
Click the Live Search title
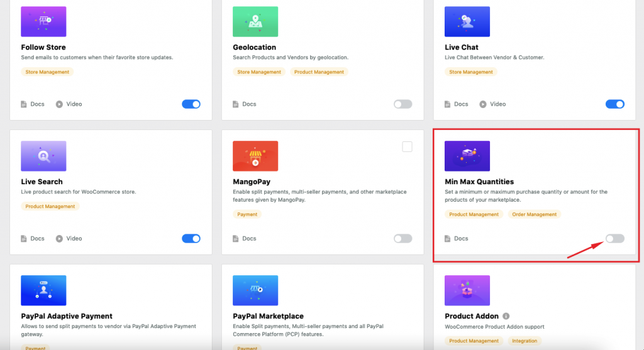(42, 182)
